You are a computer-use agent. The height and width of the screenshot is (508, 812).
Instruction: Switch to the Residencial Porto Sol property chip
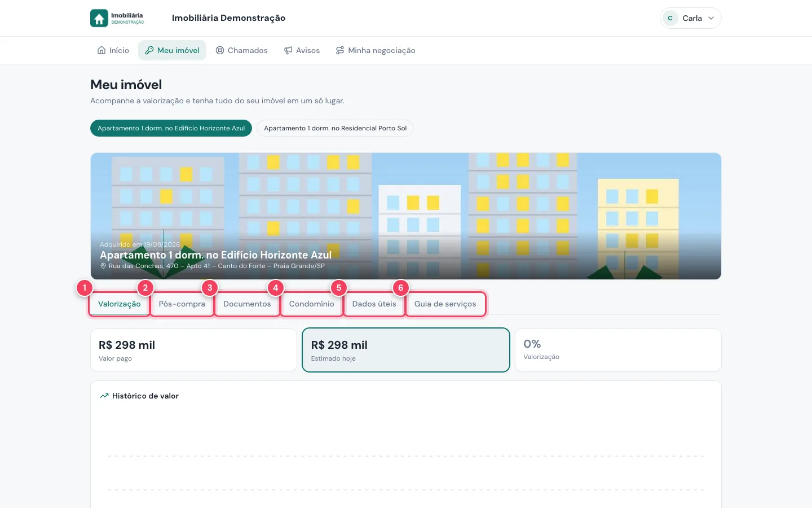(336, 128)
